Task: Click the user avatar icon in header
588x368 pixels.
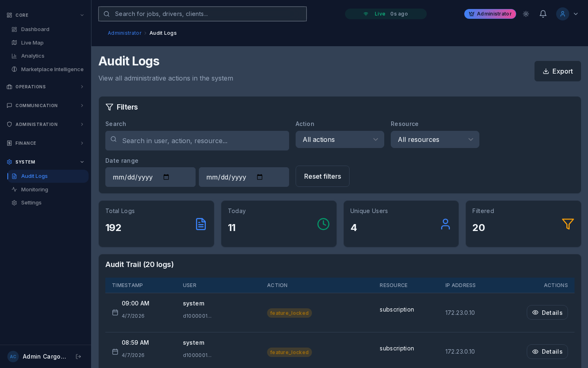Action: (562, 14)
